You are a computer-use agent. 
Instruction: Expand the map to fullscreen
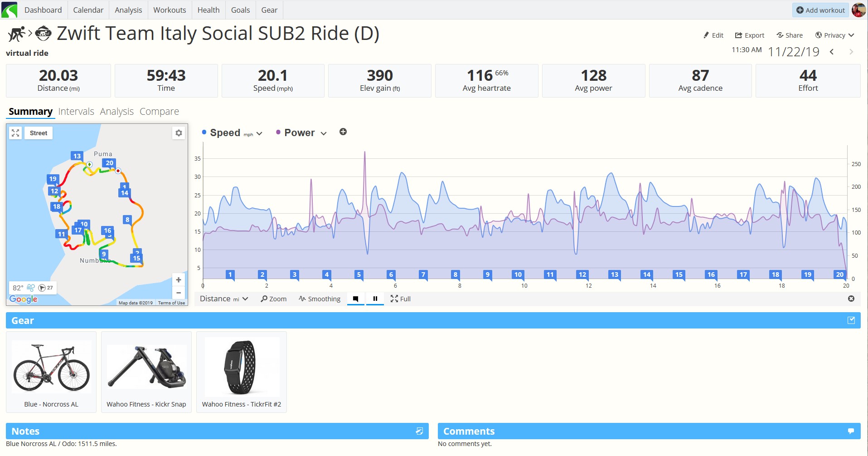pyautogui.click(x=15, y=133)
